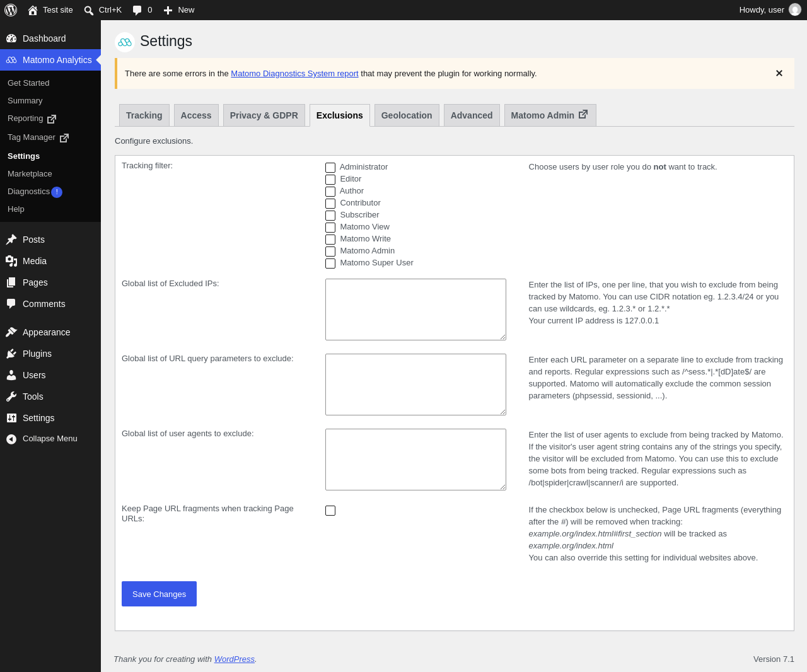Open the Geolocation tab

point(407,115)
